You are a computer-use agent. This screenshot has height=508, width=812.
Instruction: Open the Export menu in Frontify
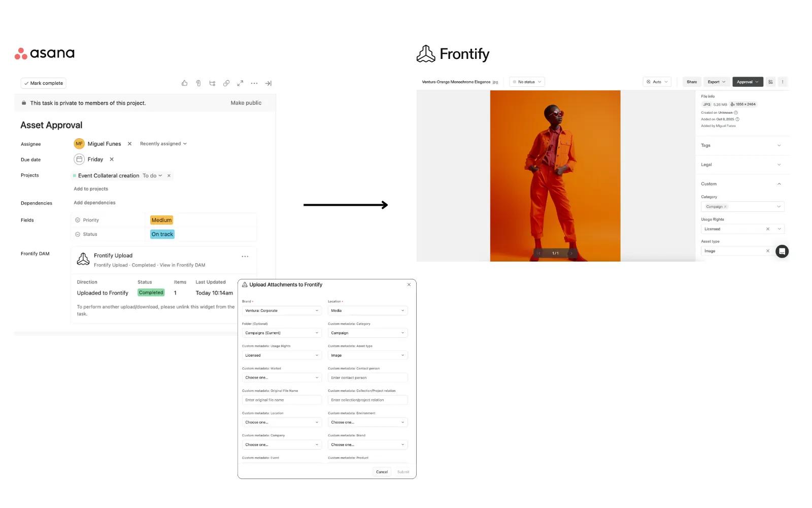pyautogui.click(x=716, y=82)
